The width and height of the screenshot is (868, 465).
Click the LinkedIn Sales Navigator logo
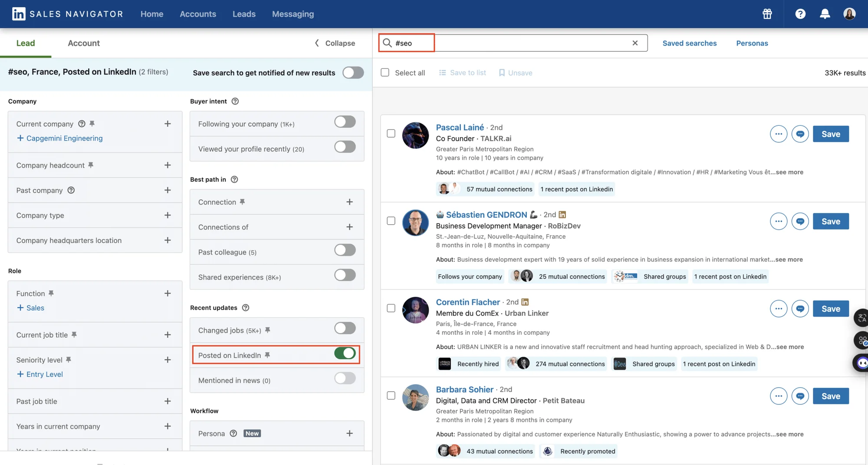(67, 14)
